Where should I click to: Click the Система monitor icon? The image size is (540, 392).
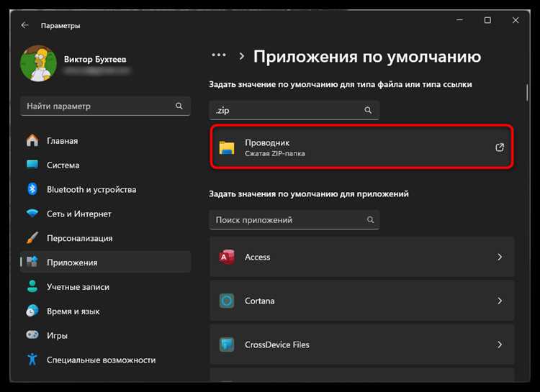point(32,165)
